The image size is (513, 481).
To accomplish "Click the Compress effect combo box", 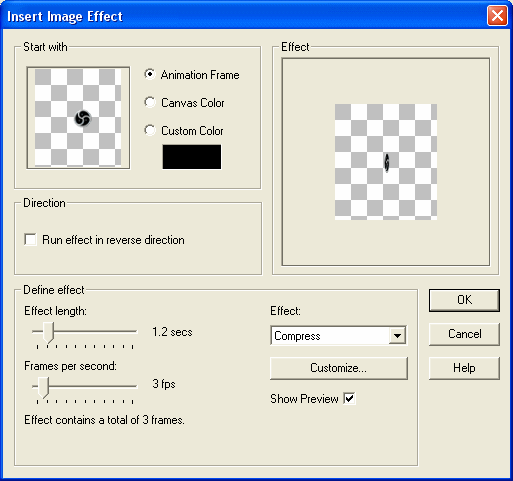I will pos(338,336).
